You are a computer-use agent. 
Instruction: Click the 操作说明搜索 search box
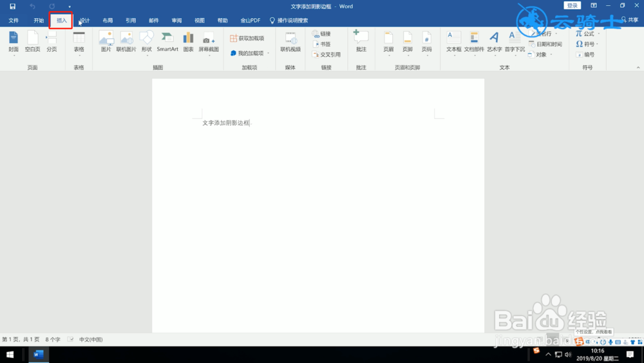coord(289,20)
